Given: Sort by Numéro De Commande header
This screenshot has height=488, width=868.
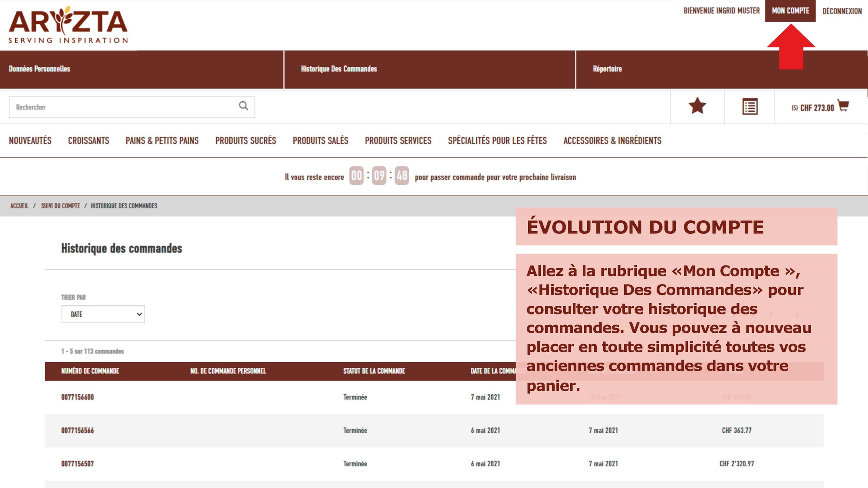Looking at the screenshot, I should 90,371.
